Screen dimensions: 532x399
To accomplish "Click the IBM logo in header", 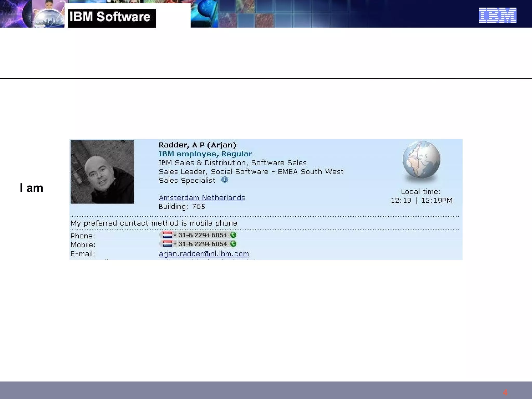I will 497,15.
